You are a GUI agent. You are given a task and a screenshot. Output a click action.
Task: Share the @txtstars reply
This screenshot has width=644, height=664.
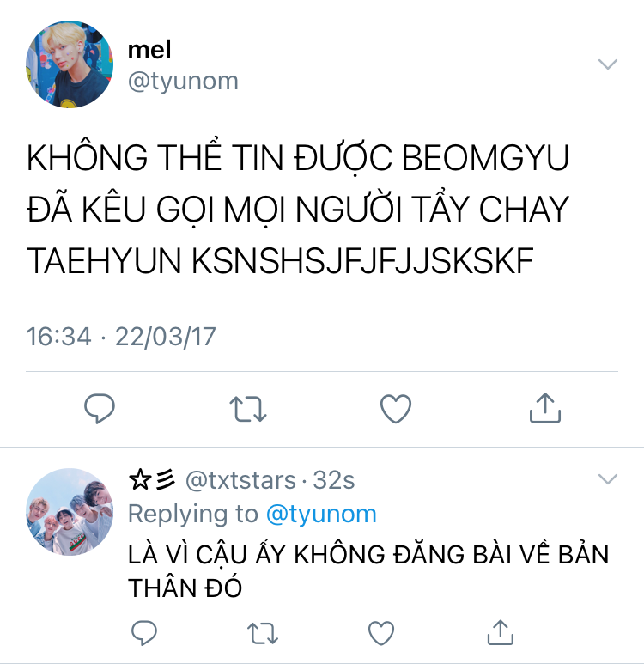point(501,632)
